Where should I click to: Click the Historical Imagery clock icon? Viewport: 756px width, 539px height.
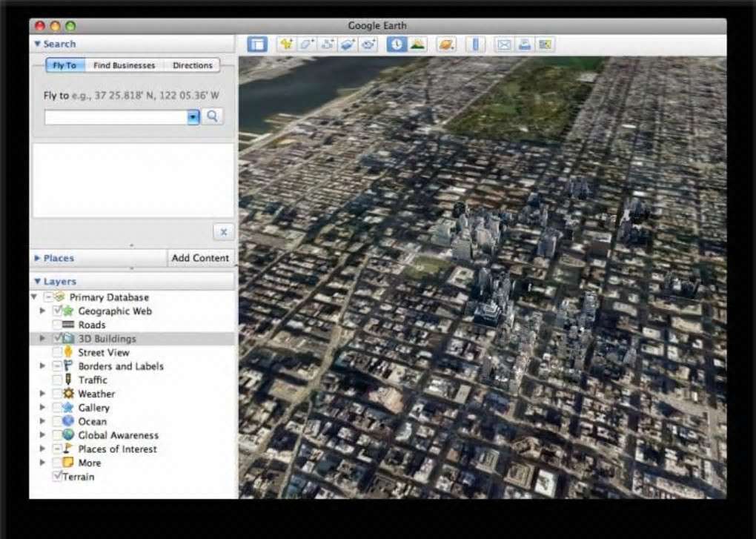click(397, 44)
